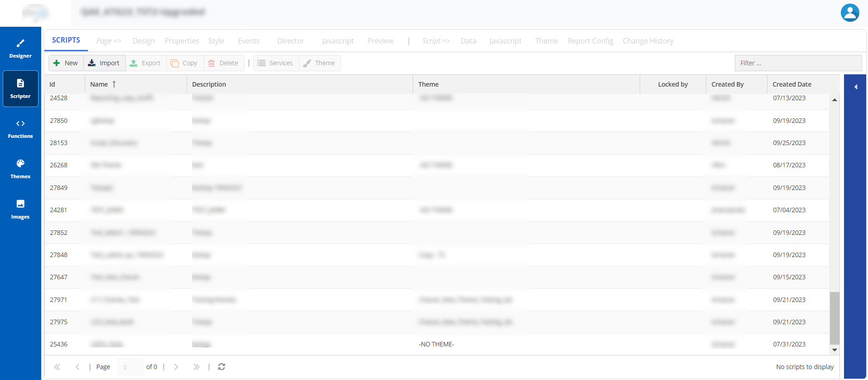Click the Copy toolbar button
Viewport: 868px width, 380px height.
pos(184,63)
